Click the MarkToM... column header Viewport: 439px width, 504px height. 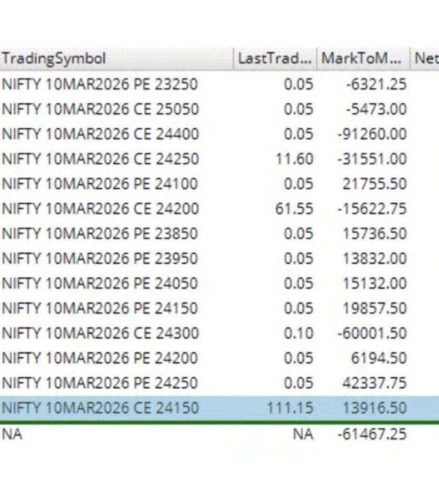tap(363, 59)
